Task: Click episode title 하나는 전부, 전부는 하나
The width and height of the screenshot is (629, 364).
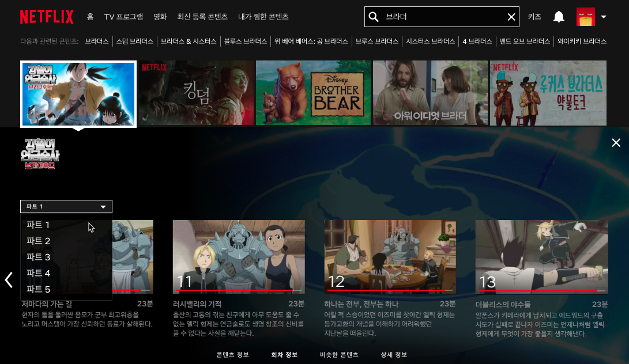Action: [x=361, y=304]
